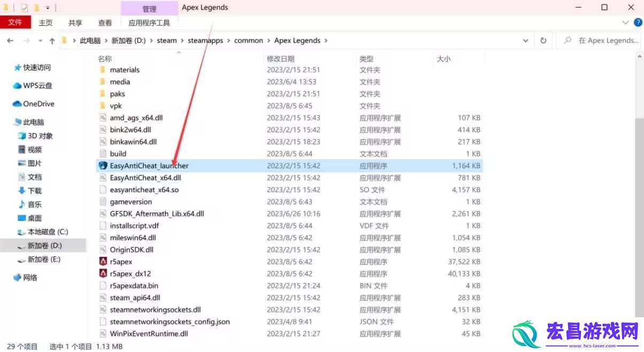The height and width of the screenshot is (352, 644).
Task: Click the forward navigation arrow
Action: [x=26, y=41]
